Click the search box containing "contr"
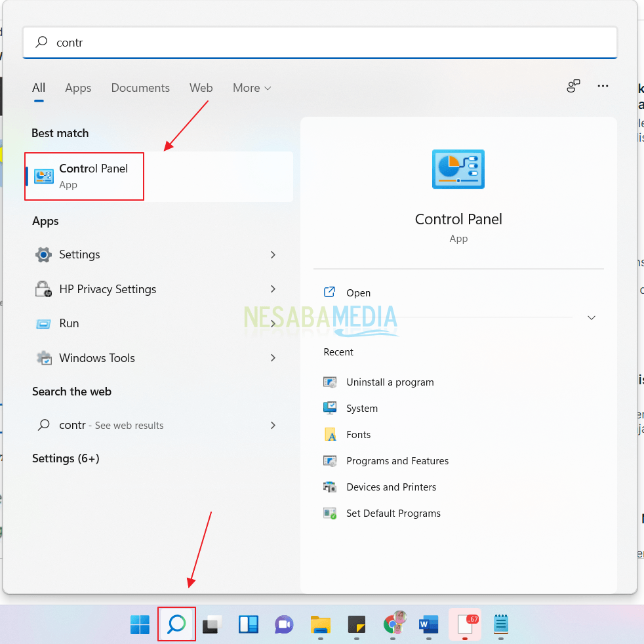The width and height of the screenshot is (644, 644). click(x=320, y=43)
